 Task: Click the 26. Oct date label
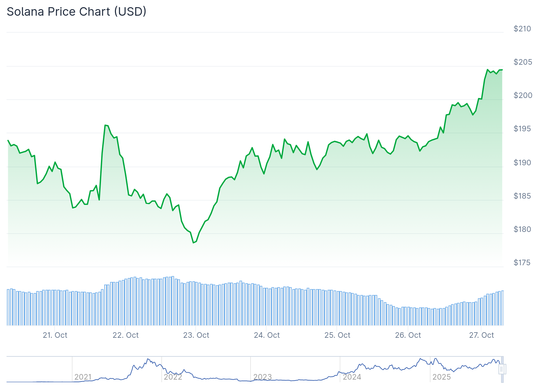click(408, 335)
